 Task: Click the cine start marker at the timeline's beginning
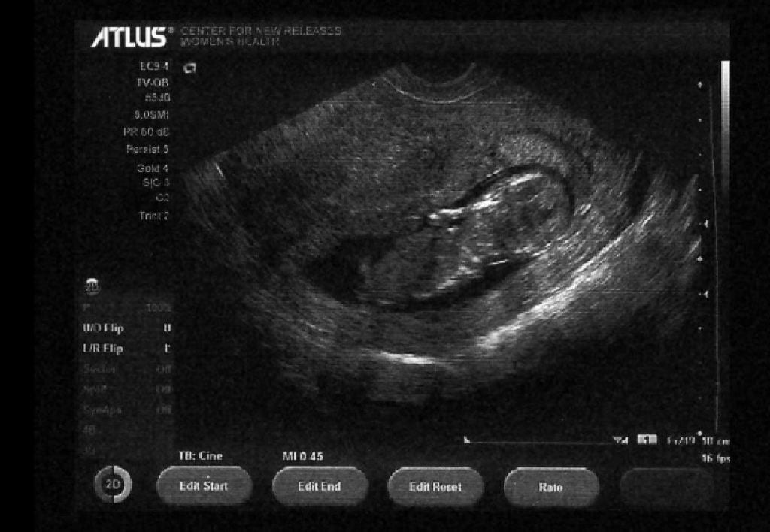click(467, 440)
